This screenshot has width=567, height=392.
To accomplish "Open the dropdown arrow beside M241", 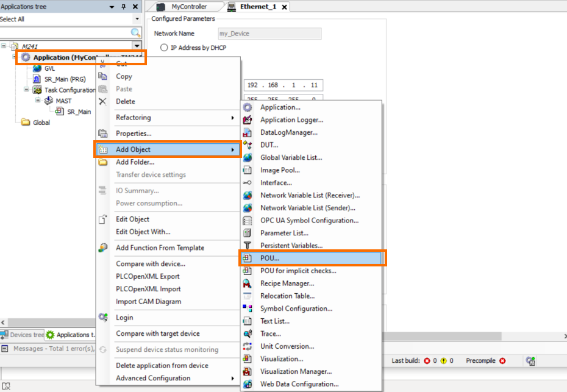I will coord(137,46).
